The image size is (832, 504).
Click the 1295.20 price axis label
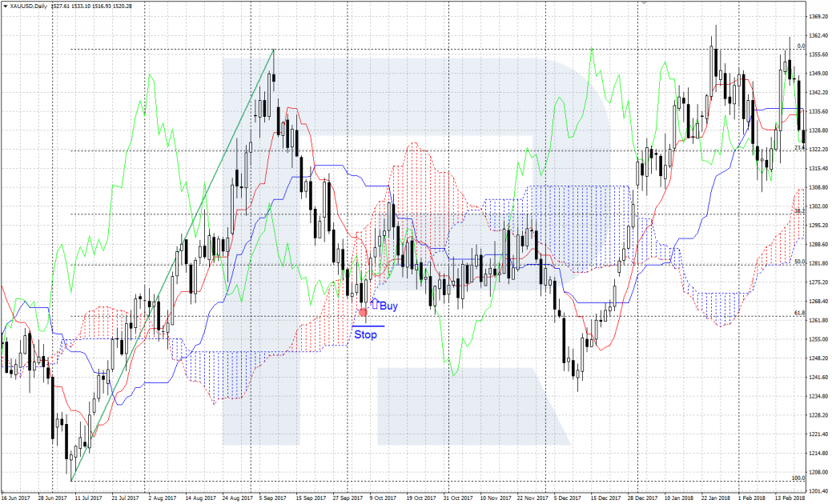tap(819, 226)
